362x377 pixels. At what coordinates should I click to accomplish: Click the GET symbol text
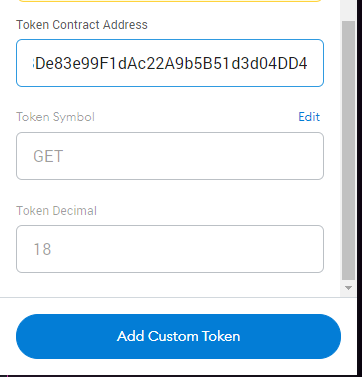coord(48,156)
